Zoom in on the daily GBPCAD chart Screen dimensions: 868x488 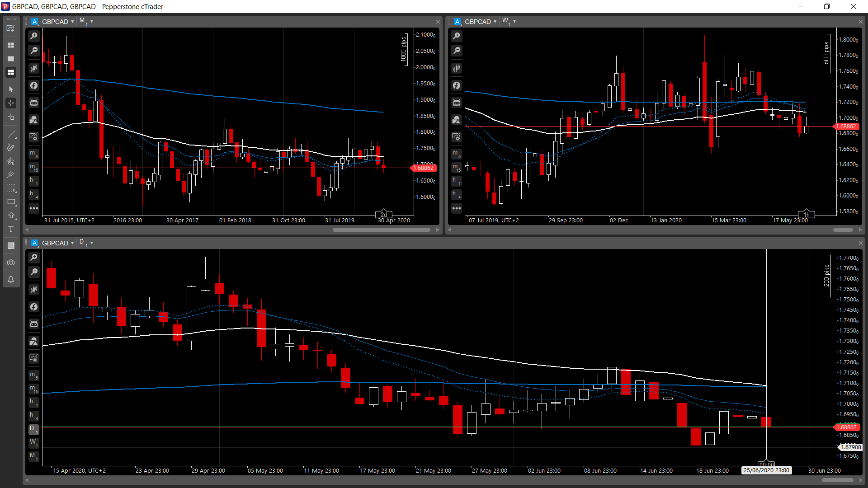(x=34, y=258)
